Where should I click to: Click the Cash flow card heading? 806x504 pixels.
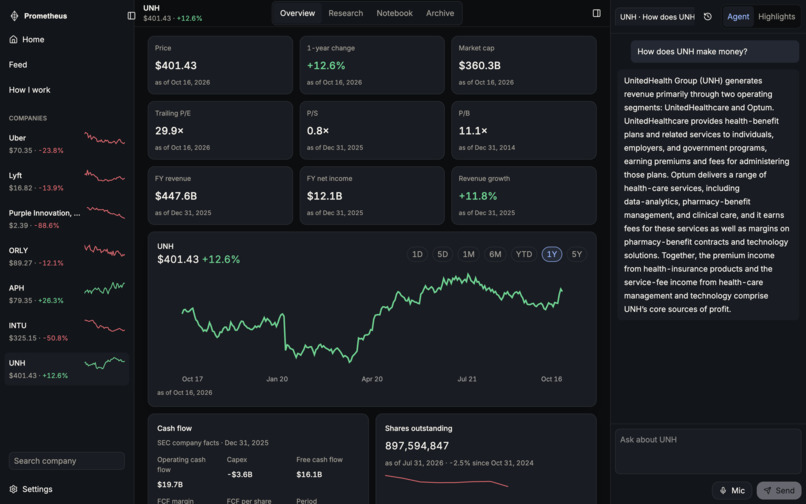tap(174, 428)
